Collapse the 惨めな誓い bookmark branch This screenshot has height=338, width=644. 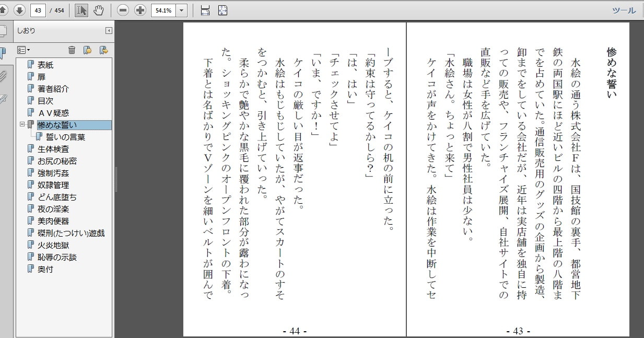click(22, 125)
